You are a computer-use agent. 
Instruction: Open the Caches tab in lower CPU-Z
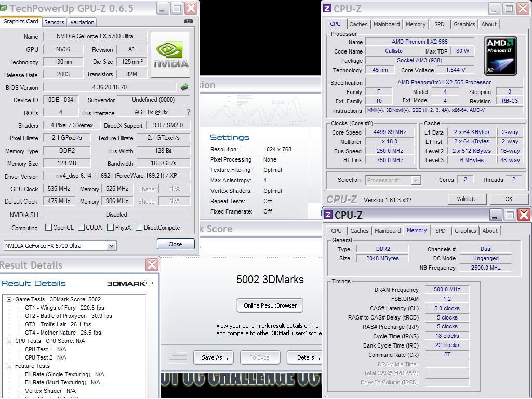(360, 231)
